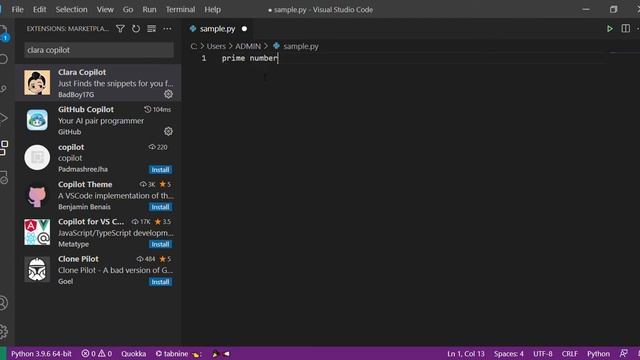
Task: Select Python 3.9.6 64-bit interpreter
Action: pyautogui.click(x=41, y=353)
